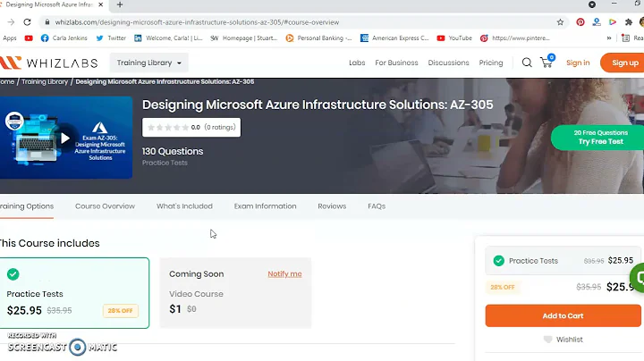Image resolution: width=644 pixels, height=361 pixels.
Task: Open the Labs menu item
Action: coord(357,63)
